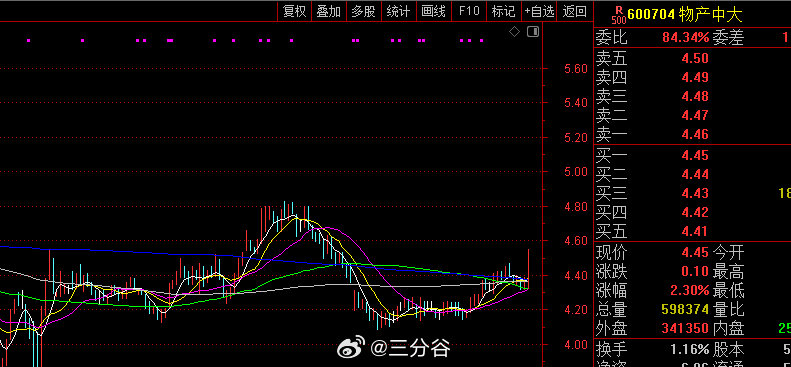791x367 pixels.
Task: Click the 5.00 price axis label
Action: [576, 172]
